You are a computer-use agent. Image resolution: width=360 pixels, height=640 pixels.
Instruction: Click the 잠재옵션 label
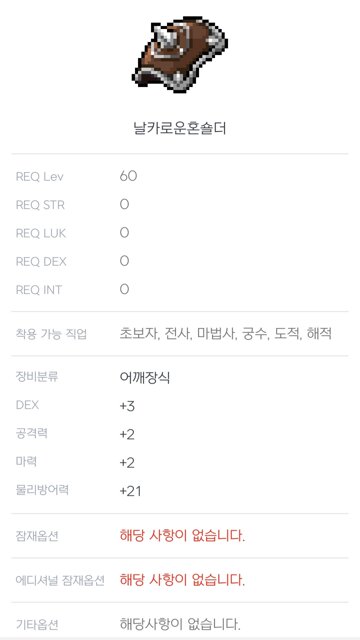click(37, 536)
